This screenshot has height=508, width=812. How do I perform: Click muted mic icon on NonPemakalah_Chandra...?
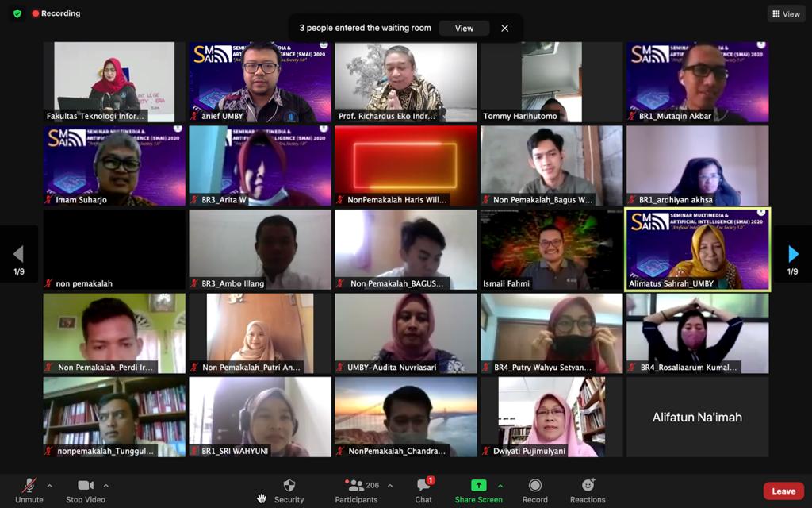(x=340, y=451)
